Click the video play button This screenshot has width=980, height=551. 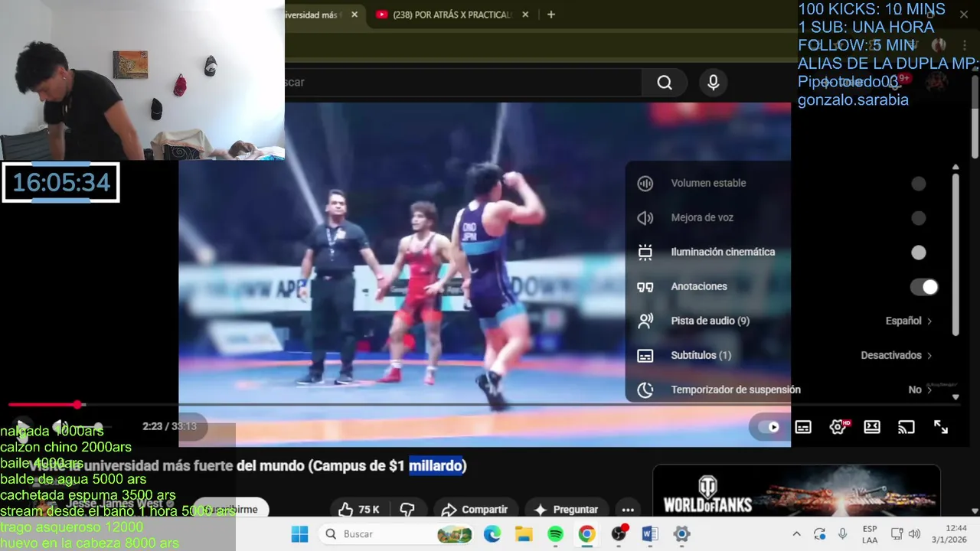[x=22, y=426]
